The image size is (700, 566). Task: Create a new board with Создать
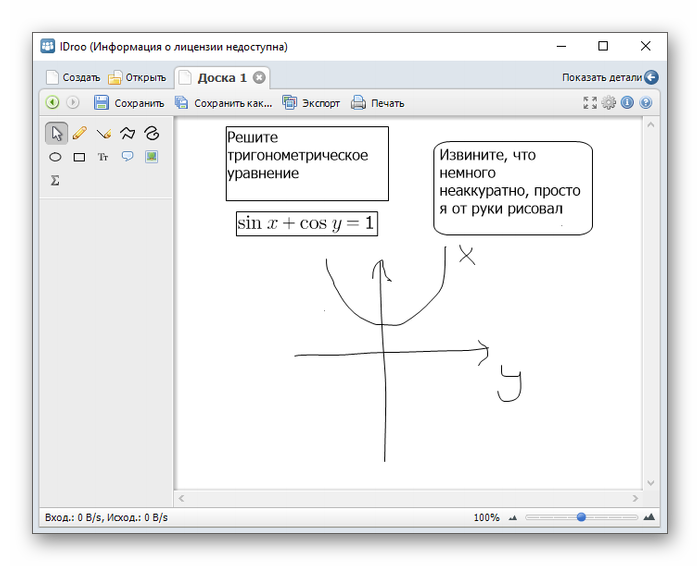pos(74,78)
